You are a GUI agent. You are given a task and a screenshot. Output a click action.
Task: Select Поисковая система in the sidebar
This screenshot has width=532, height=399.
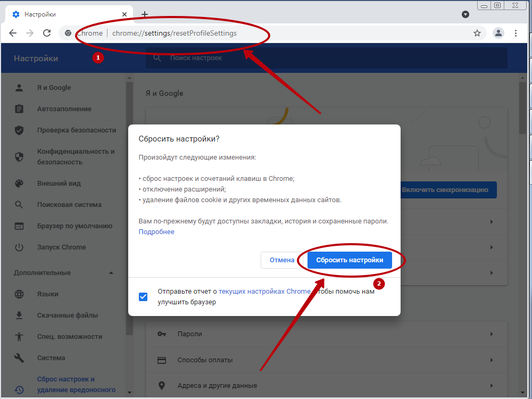[69, 205]
